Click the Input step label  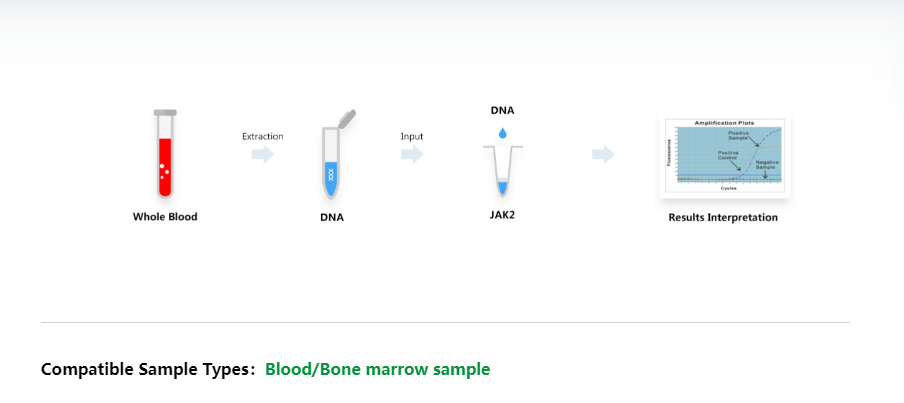click(412, 137)
